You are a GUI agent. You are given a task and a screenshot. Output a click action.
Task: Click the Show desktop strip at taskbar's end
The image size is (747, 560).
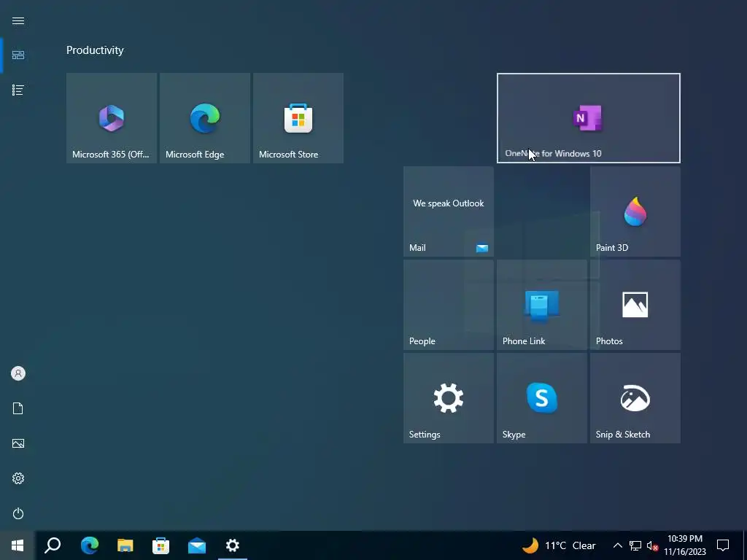(x=745, y=545)
